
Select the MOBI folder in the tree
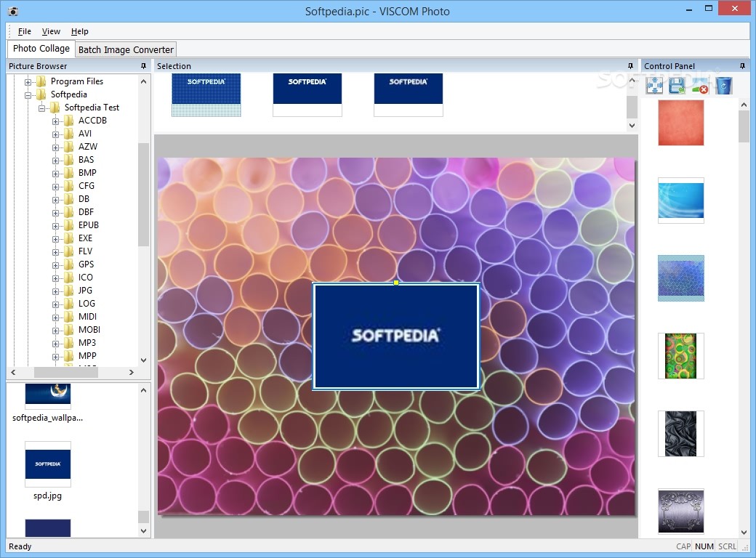[x=89, y=329]
